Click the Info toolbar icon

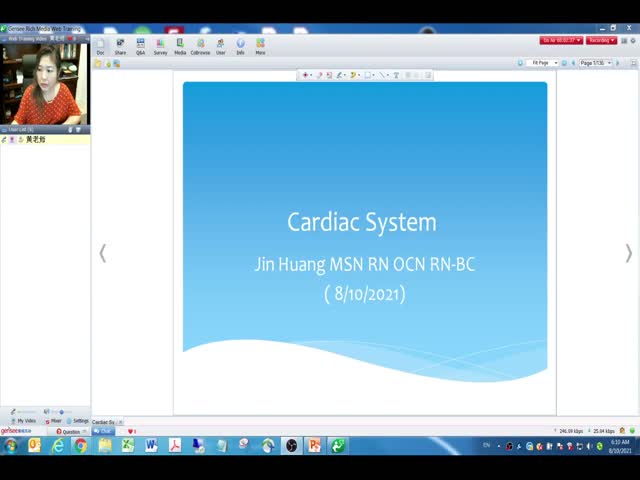pyautogui.click(x=240, y=46)
